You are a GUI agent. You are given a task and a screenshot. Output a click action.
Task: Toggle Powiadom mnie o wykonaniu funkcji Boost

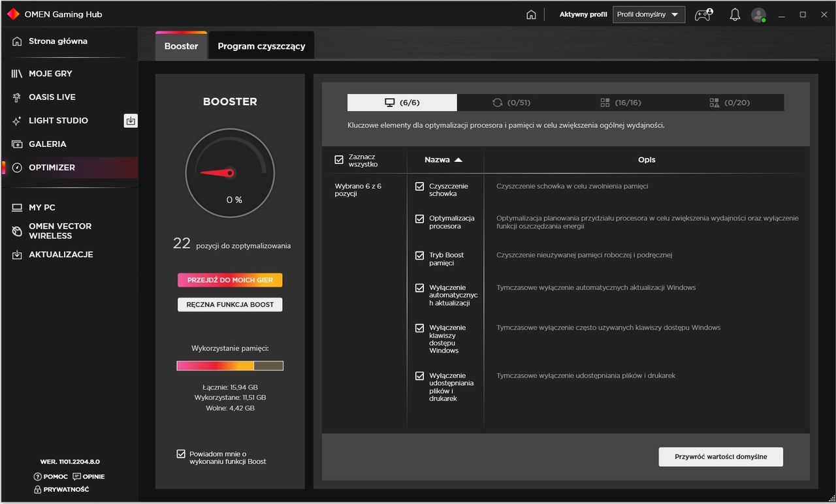point(181,454)
